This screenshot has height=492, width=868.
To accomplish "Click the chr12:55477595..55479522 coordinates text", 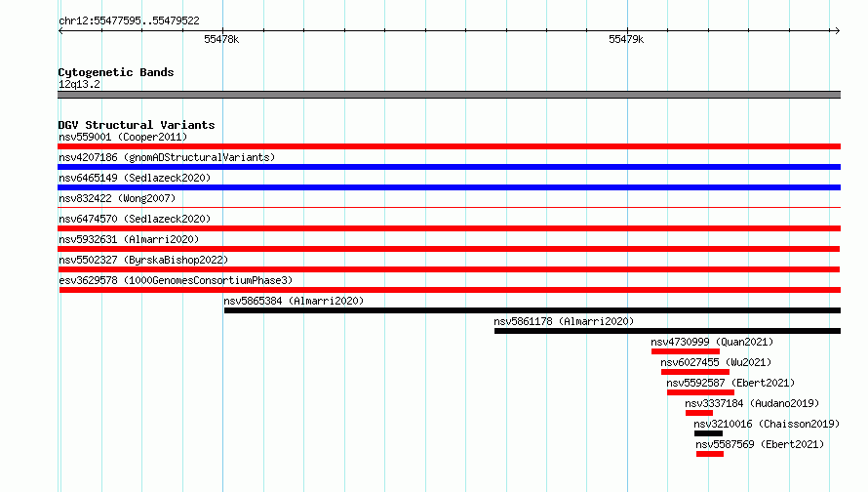I will tap(129, 20).
